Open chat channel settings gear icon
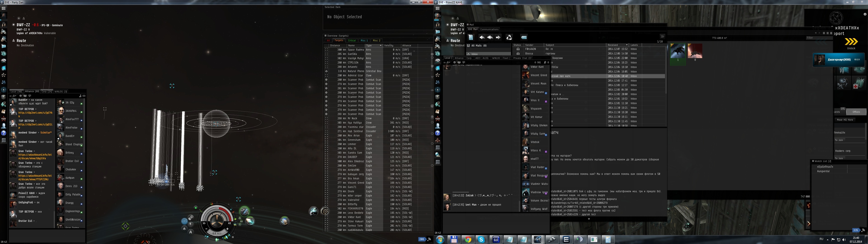The height and width of the screenshot is (244, 868). (x=20, y=96)
